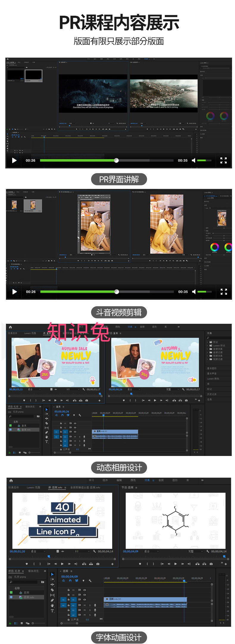Select the Razor tool beside 图案 timeline
The width and height of the screenshot is (235, 644).
[52, 590]
